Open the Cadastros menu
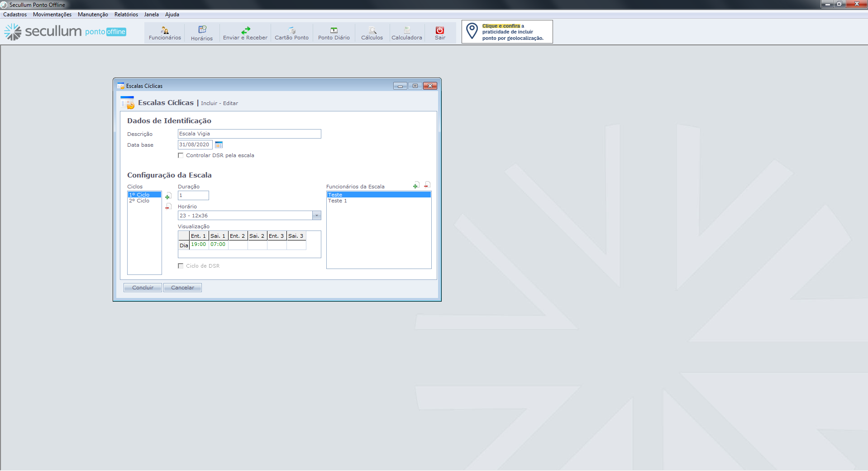868x471 pixels. click(15, 14)
